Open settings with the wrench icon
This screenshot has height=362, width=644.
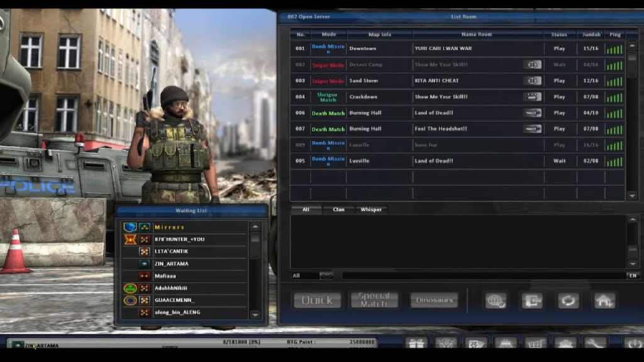594,344
